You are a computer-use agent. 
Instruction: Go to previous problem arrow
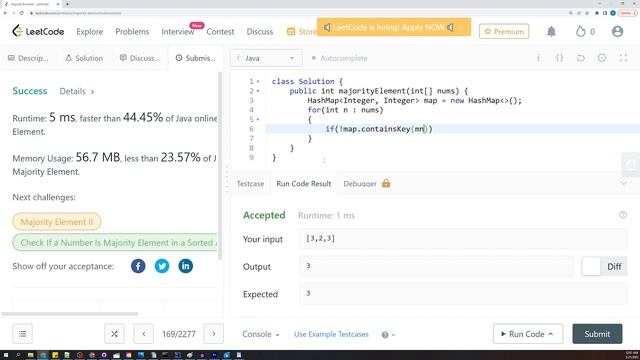pyautogui.click(x=144, y=334)
